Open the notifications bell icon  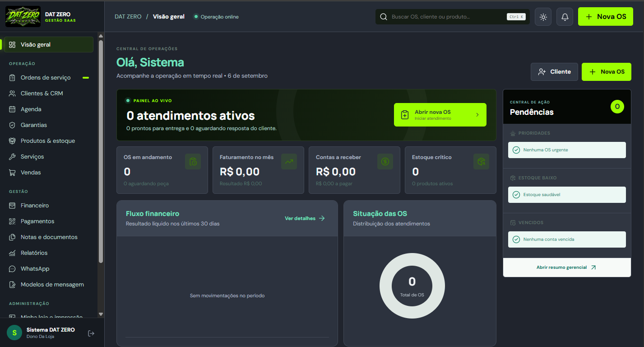[565, 17]
